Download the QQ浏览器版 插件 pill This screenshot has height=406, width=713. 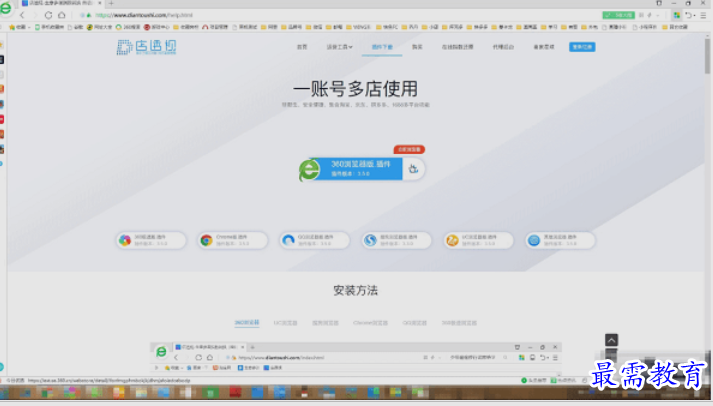314,240
